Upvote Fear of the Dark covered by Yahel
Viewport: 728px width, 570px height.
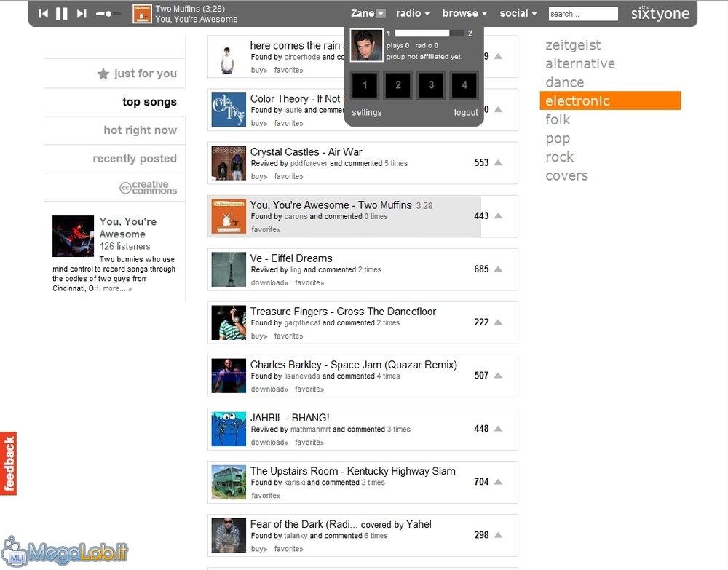(498, 535)
